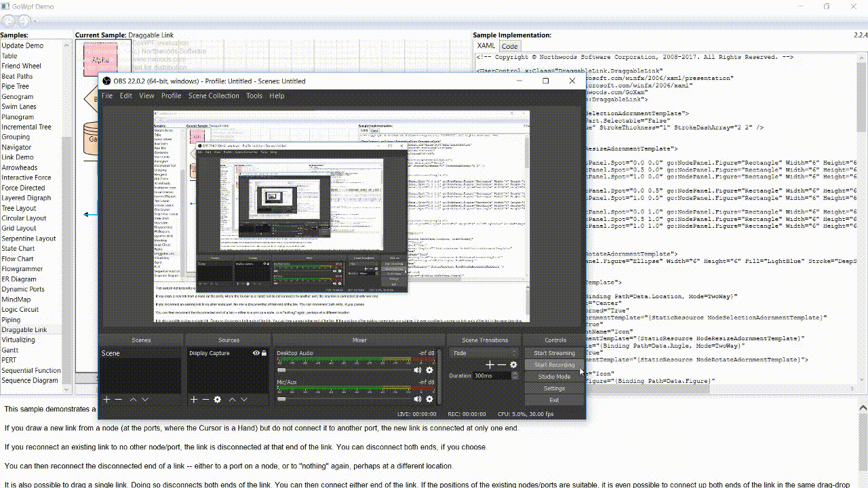Remove selected scene with the minus icon
Screen dimensions: 868x488
(119, 400)
